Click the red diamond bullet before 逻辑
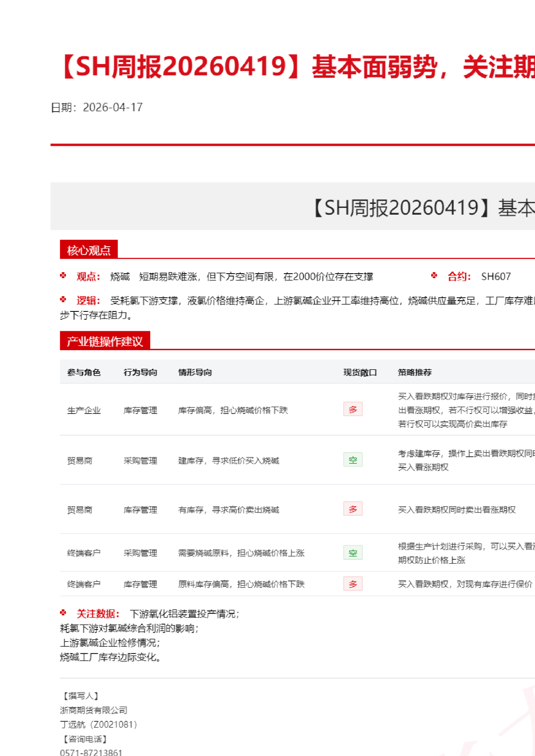Screen dimensions: 535x756 click(x=63, y=300)
